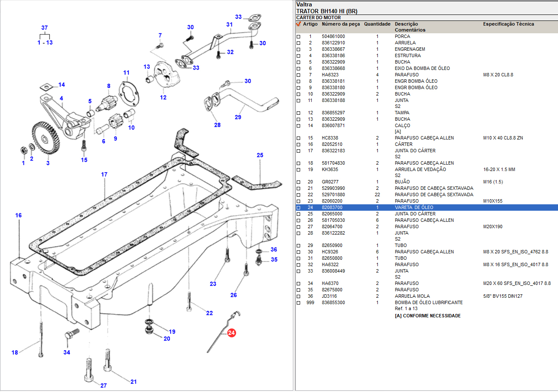Click the Descrição column header
The width and height of the screenshot is (558, 392).
point(406,24)
